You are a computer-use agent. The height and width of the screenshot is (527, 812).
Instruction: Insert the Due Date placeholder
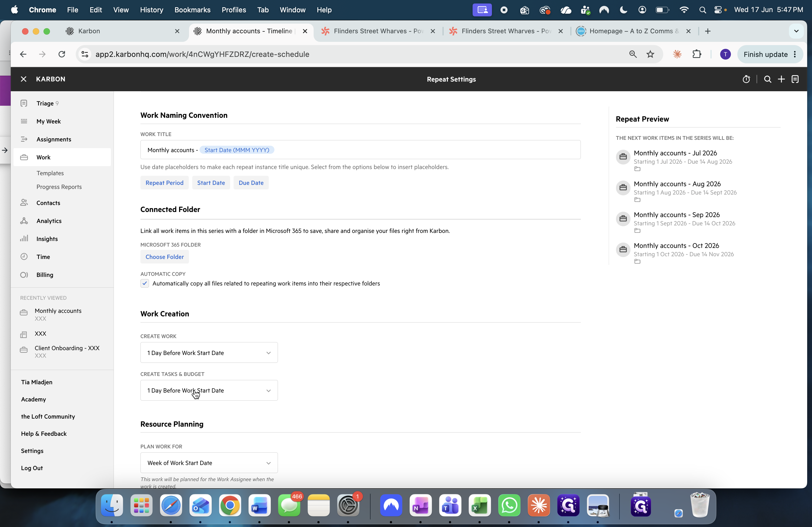251,183
